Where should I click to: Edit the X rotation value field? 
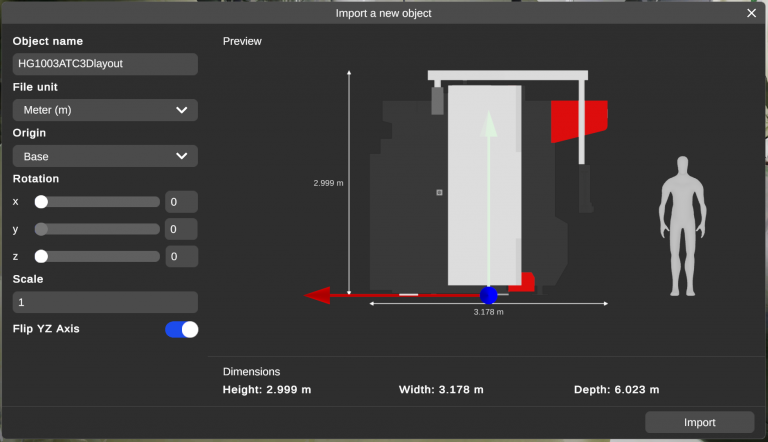tap(181, 202)
